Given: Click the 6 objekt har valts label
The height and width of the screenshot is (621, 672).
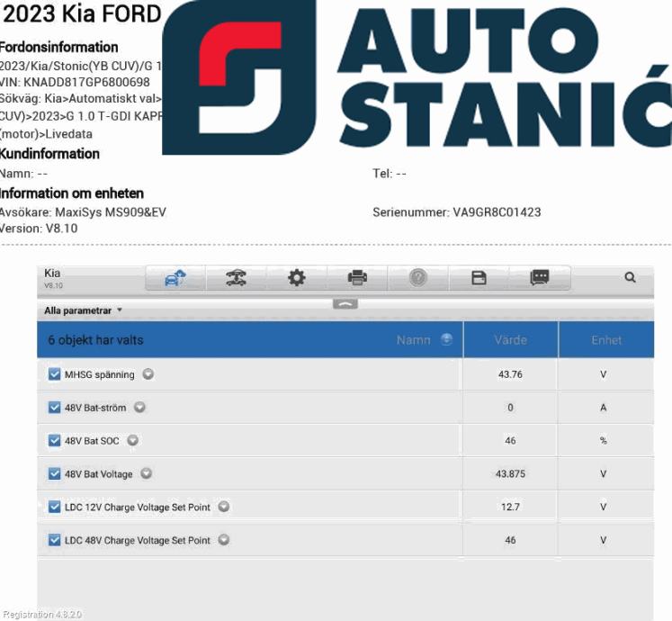Looking at the screenshot, I should (95, 340).
